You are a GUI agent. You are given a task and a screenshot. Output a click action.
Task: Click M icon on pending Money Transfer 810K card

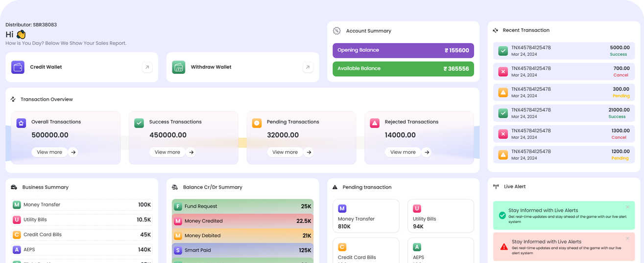tap(342, 209)
